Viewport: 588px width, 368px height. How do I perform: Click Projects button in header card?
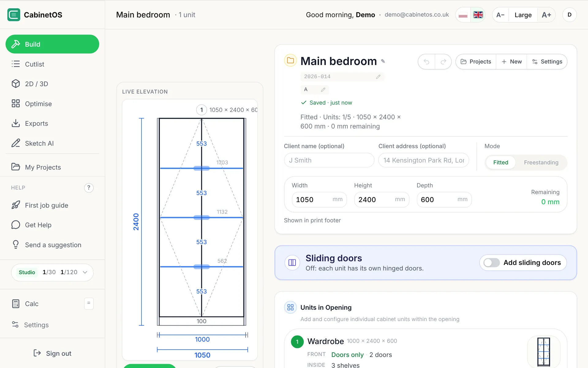click(476, 62)
